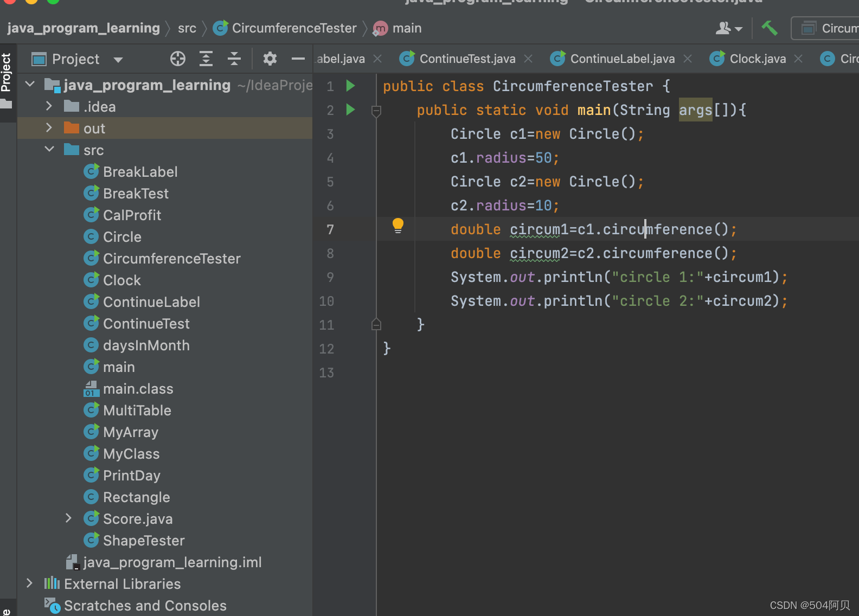
Task: Click the Expand All icon in Project panel
Action: tap(206, 59)
